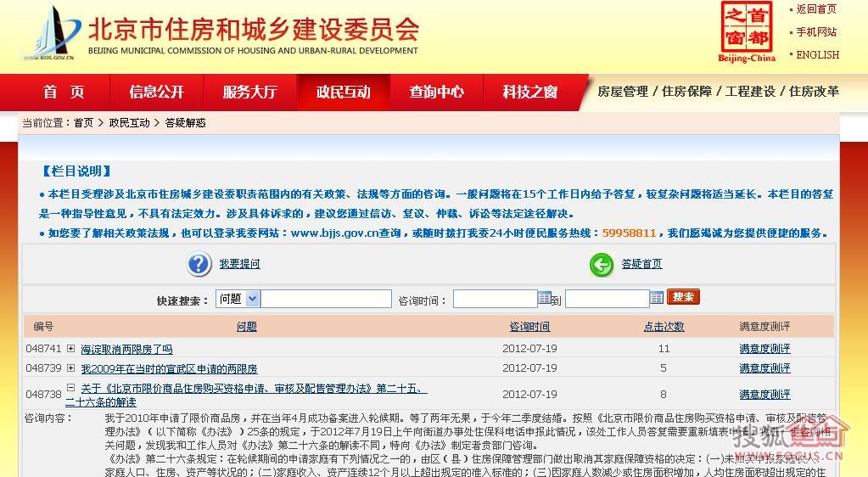Click the 手机网站 link

(816, 31)
